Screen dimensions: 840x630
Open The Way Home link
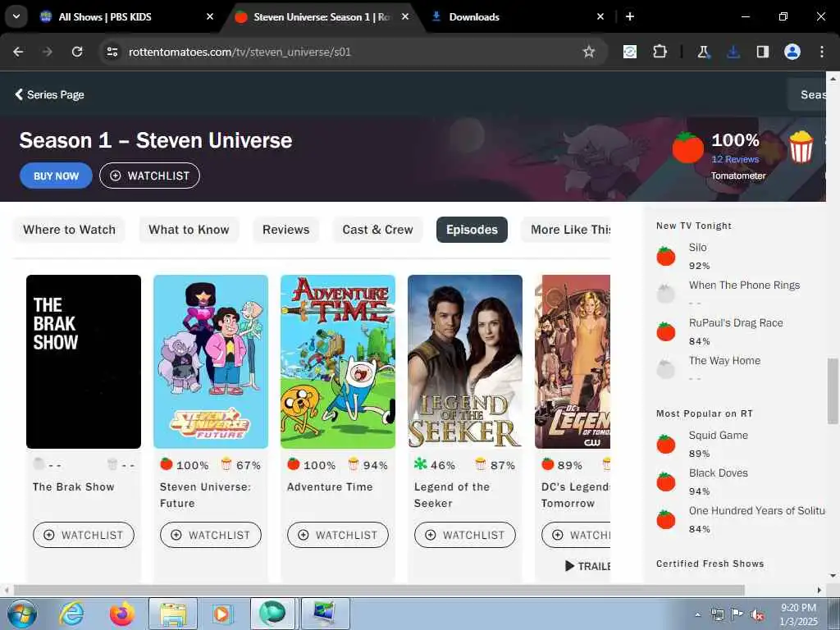point(724,361)
